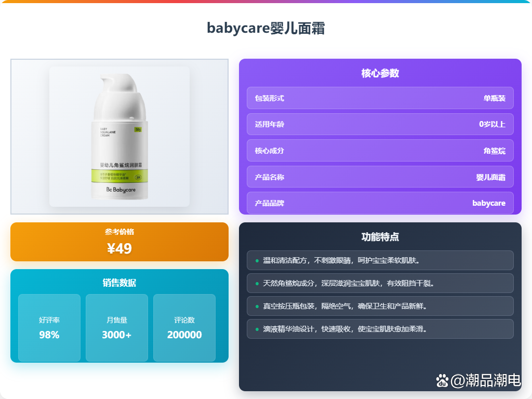Select the 核心成分 parameter row
Viewport: 532px width, 399px height.
(380, 151)
